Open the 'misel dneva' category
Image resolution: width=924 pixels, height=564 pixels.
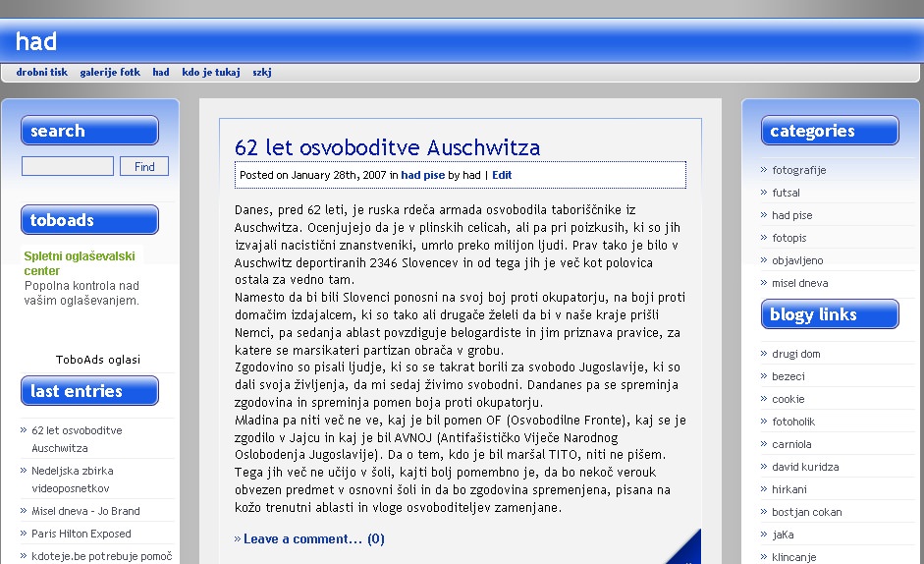799,283
